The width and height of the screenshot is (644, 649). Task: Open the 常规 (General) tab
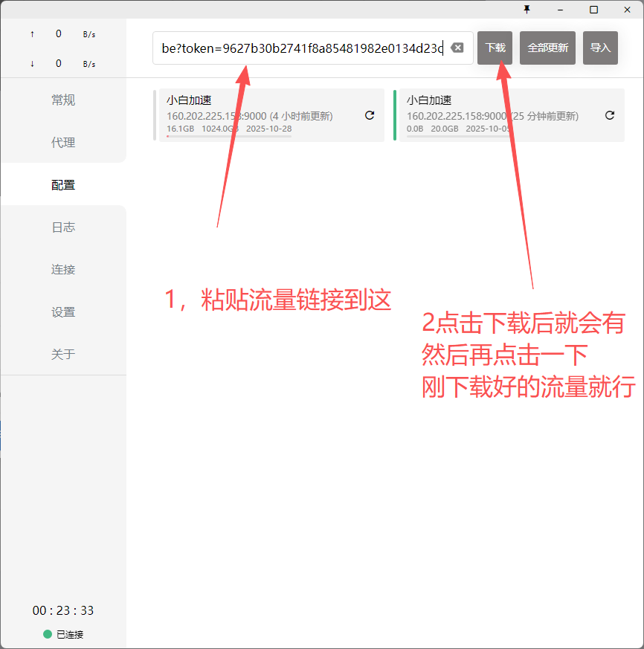pyautogui.click(x=63, y=100)
